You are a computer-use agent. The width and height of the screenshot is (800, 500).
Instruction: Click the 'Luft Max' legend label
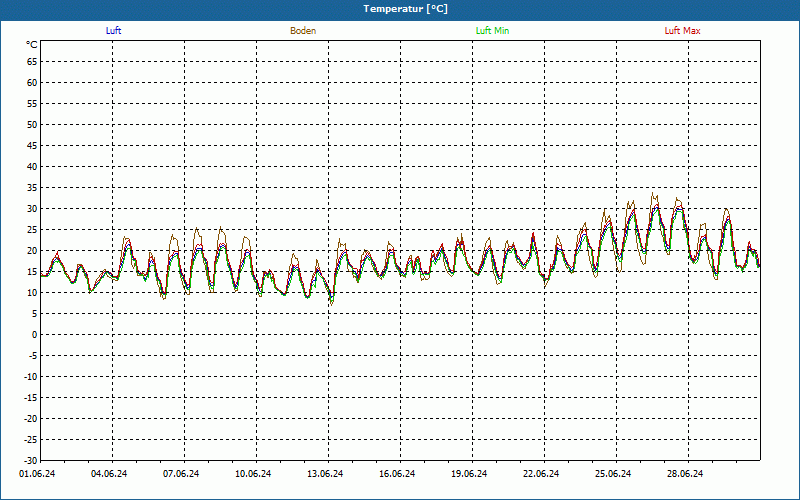click(x=682, y=31)
